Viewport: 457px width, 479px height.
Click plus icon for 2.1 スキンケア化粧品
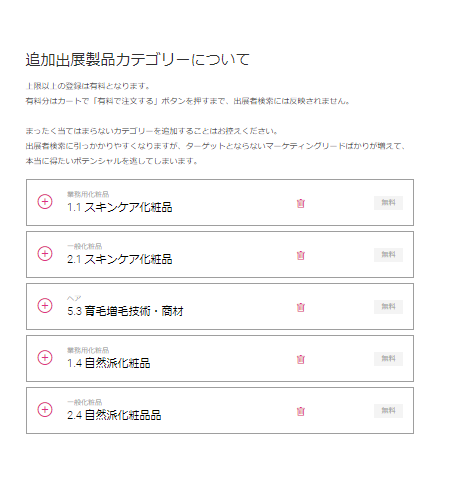coord(45,254)
